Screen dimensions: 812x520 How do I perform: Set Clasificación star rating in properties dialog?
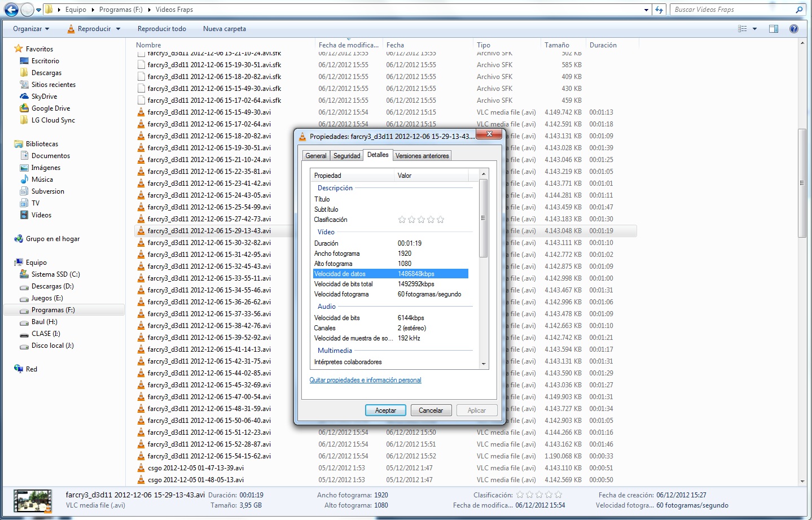421,220
